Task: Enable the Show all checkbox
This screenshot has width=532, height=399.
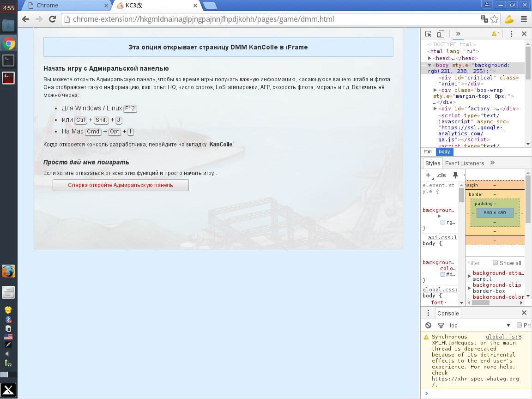Action: point(496,263)
